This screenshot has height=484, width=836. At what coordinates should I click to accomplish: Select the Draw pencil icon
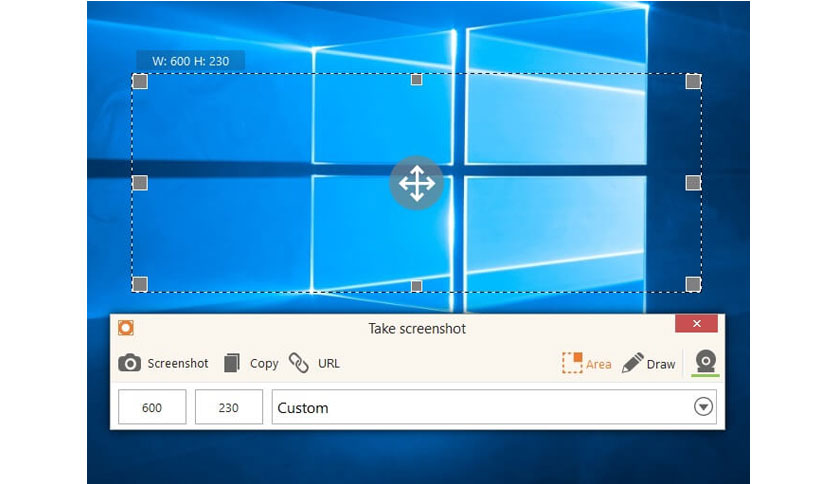point(632,363)
